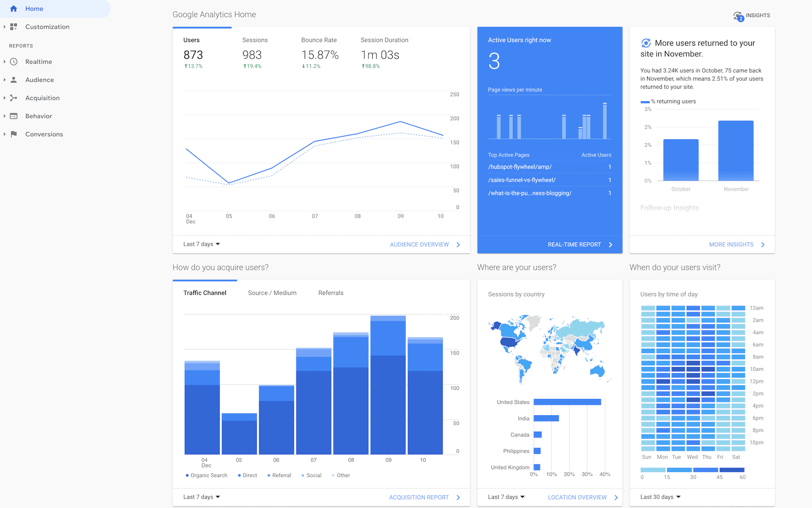This screenshot has height=508, width=812.
Task: Click the Realtime clock icon
Action: (x=14, y=62)
